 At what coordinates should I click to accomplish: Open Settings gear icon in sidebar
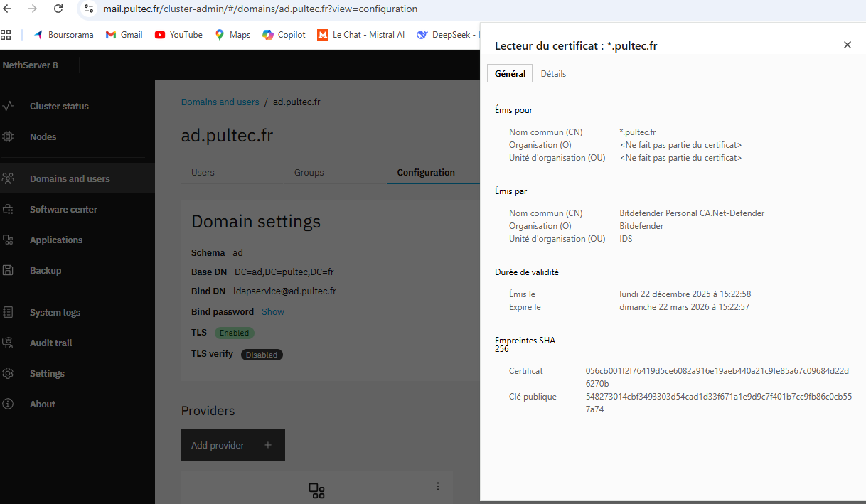(8, 373)
